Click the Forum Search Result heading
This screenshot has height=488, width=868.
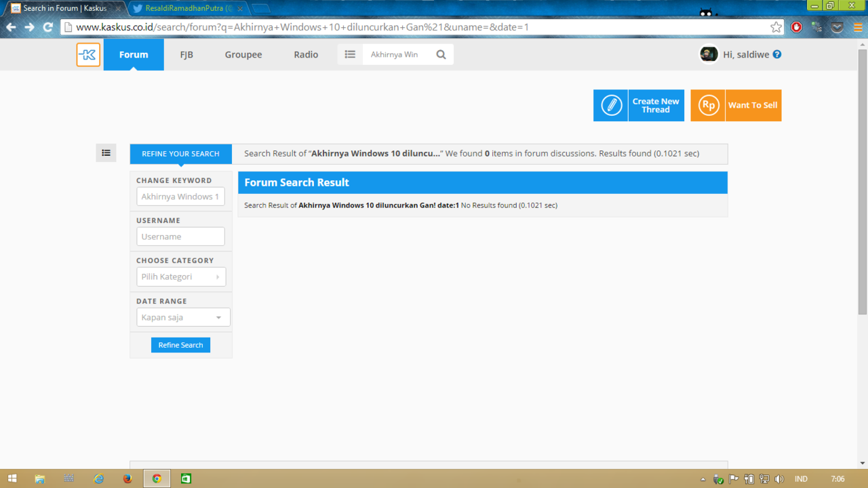point(296,182)
